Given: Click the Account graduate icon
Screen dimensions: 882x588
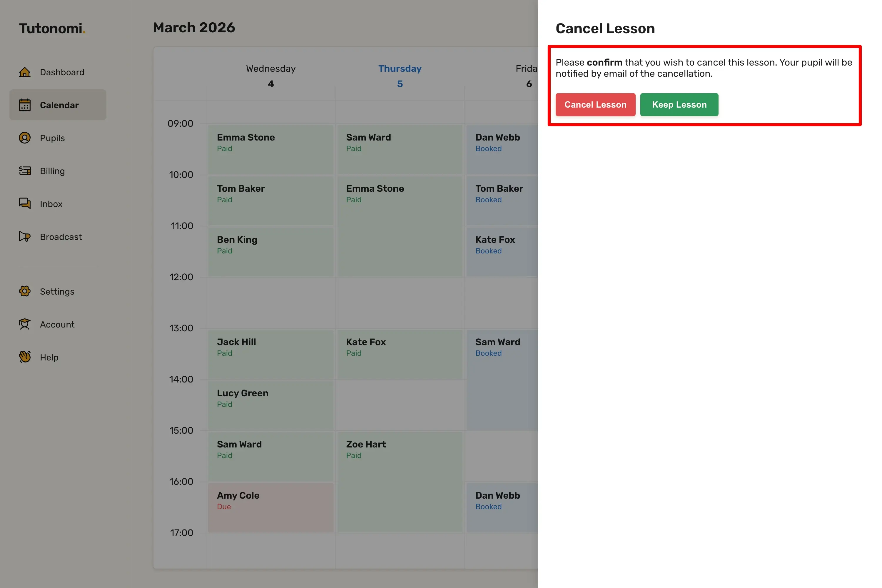Looking at the screenshot, I should tap(25, 324).
